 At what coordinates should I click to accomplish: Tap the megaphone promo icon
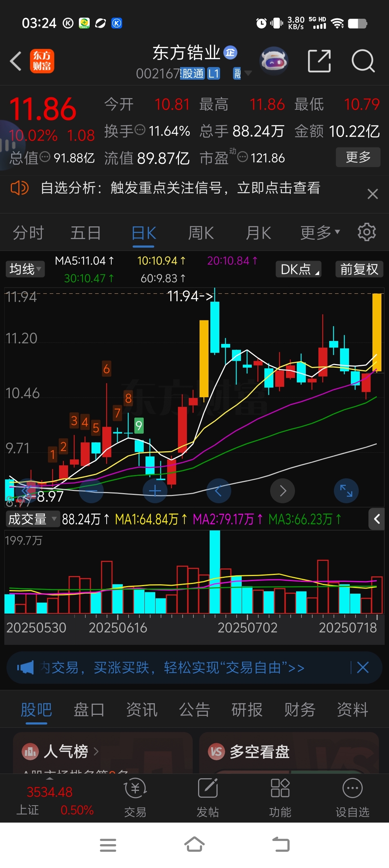[x=25, y=668]
